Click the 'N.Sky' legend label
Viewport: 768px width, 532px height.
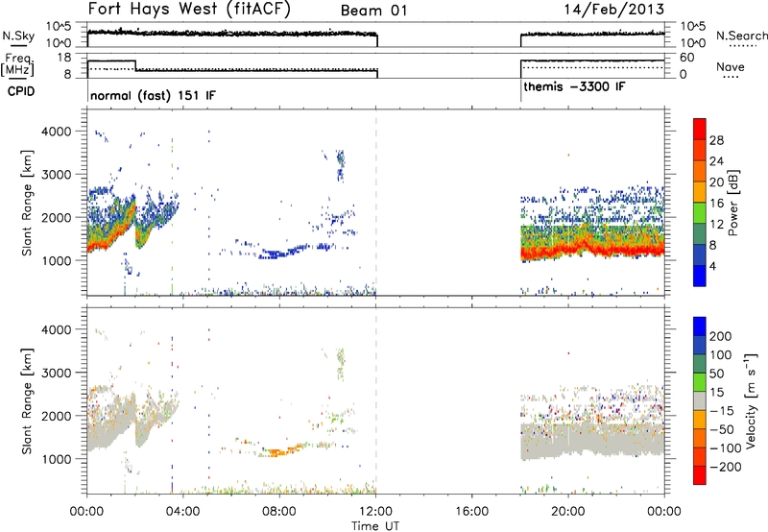point(18,36)
